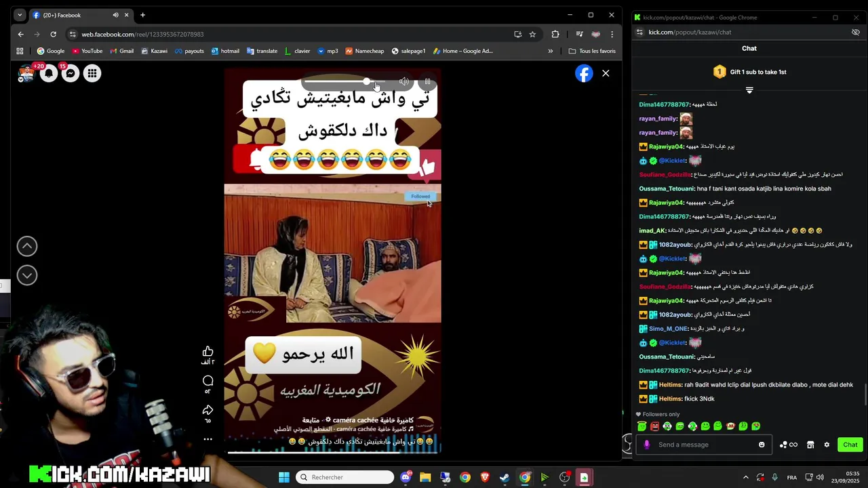868x488 pixels.
Task: Open the Namecheap bookmark
Action: tap(365, 51)
